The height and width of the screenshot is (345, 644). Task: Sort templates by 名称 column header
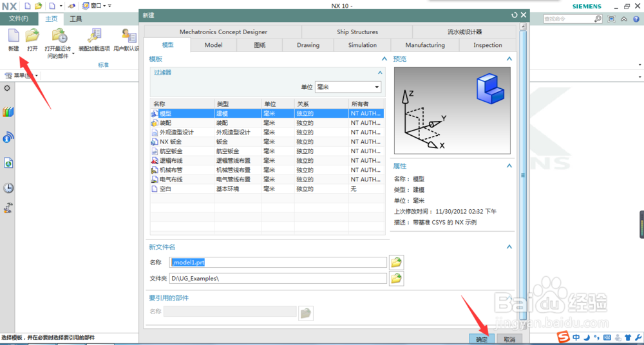click(182, 104)
